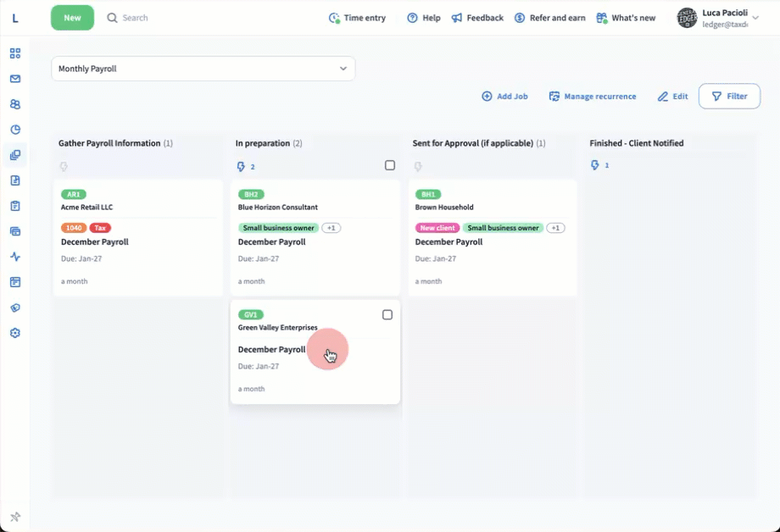Click the pin icon at sidebar bottom

(15, 517)
